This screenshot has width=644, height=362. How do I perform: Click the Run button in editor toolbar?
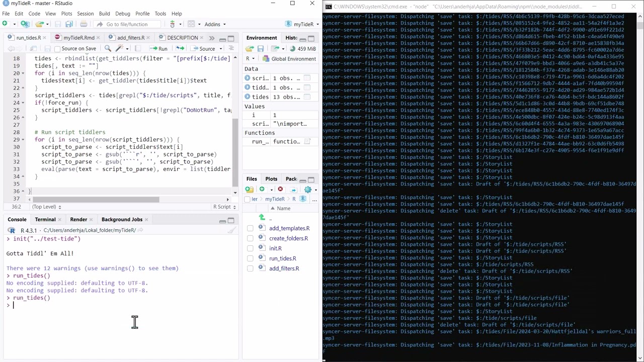click(158, 49)
